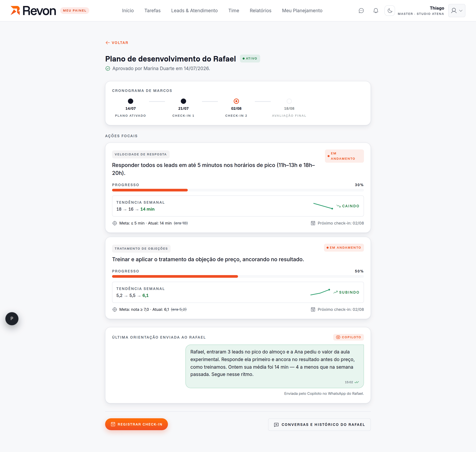Click the Copiloto brain badge
The height and width of the screenshot is (452, 476).
[348, 337]
